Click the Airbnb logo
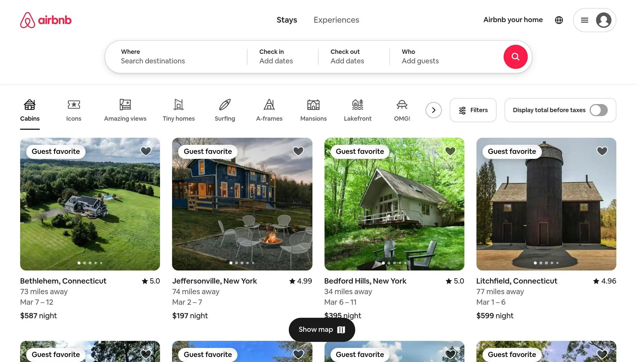Viewport: 644px width, 362px height. pyautogui.click(x=46, y=20)
